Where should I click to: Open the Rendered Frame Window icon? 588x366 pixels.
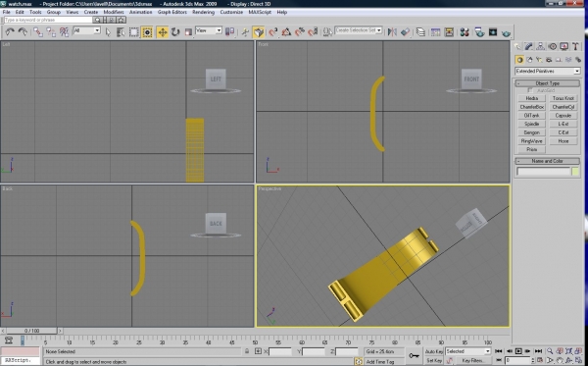tap(493, 32)
